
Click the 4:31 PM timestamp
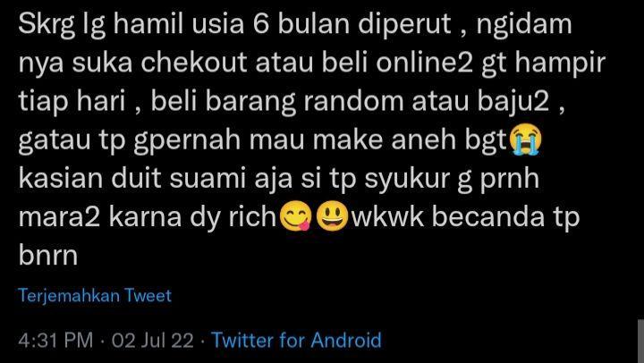(x=55, y=341)
